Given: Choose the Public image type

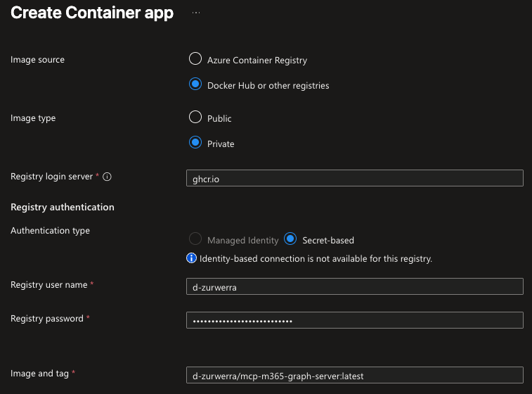Looking at the screenshot, I should (x=195, y=117).
